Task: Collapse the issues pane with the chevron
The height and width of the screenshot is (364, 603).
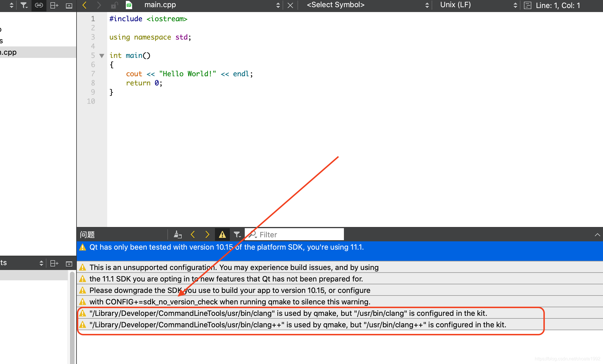Action: 597,235
